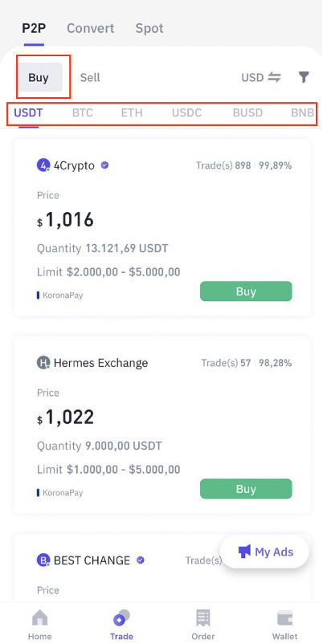Open the filter funnel icon
Image resolution: width=323 pixels, height=644 pixels.
303,77
